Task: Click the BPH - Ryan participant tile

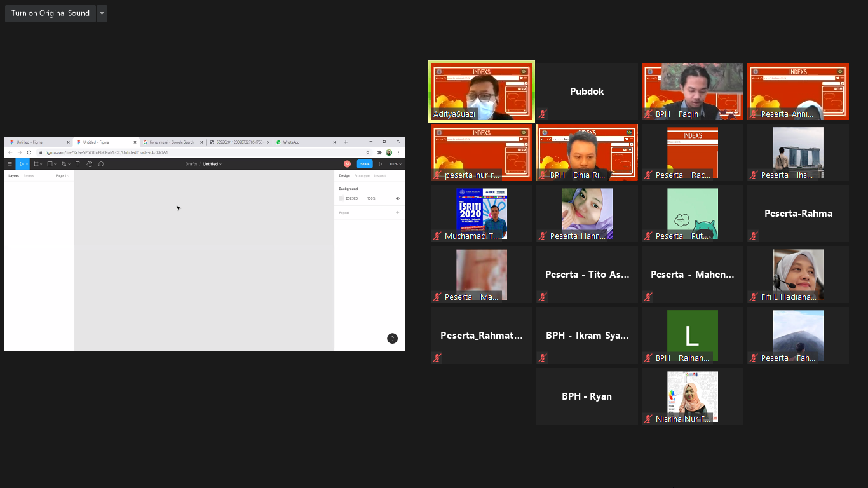Action: point(587,396)
